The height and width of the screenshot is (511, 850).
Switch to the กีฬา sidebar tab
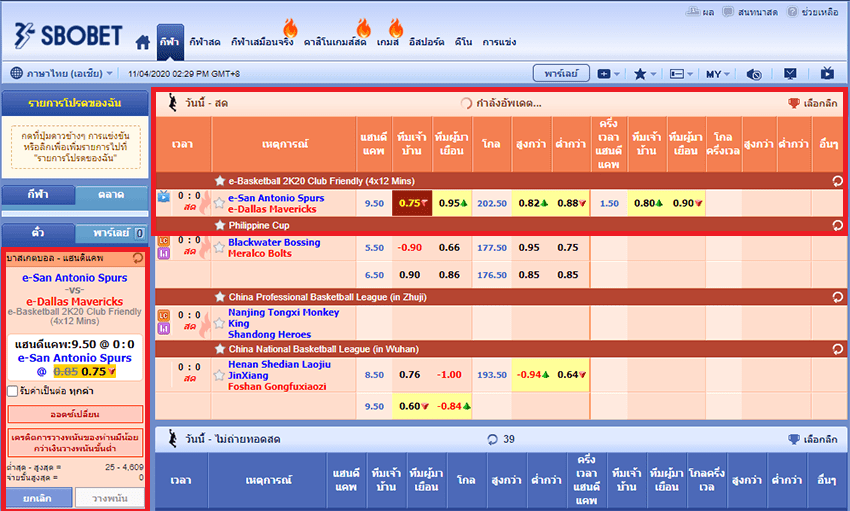(38, 195)
